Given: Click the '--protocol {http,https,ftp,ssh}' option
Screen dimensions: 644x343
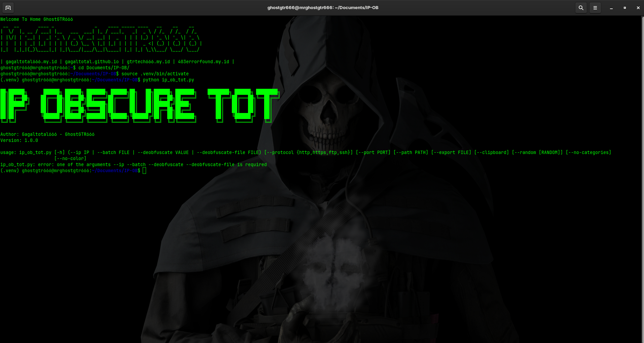Looking at the screenshot, I should point(309,153).
